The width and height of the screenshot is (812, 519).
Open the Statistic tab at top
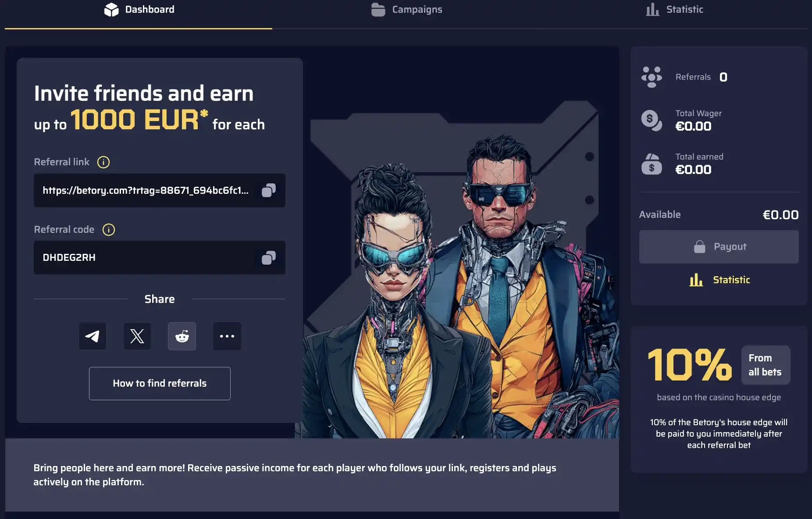click(x=674, y=10)
